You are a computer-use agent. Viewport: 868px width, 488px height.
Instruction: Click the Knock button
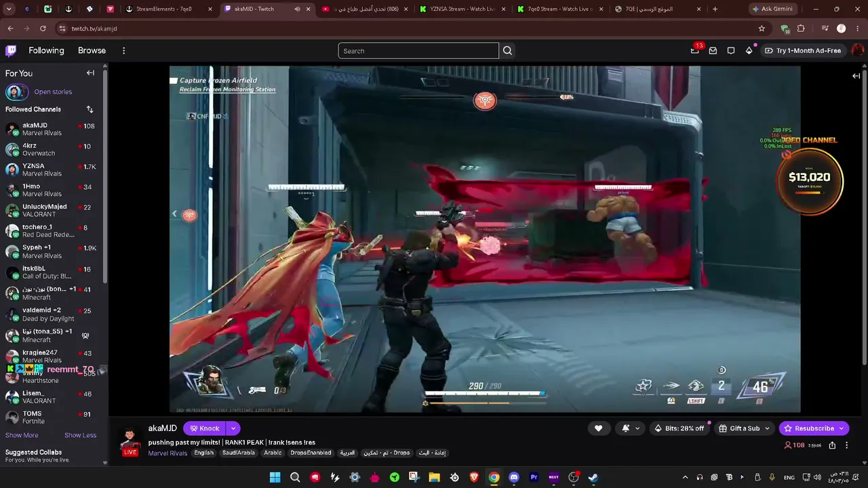(x=204, y=428)
